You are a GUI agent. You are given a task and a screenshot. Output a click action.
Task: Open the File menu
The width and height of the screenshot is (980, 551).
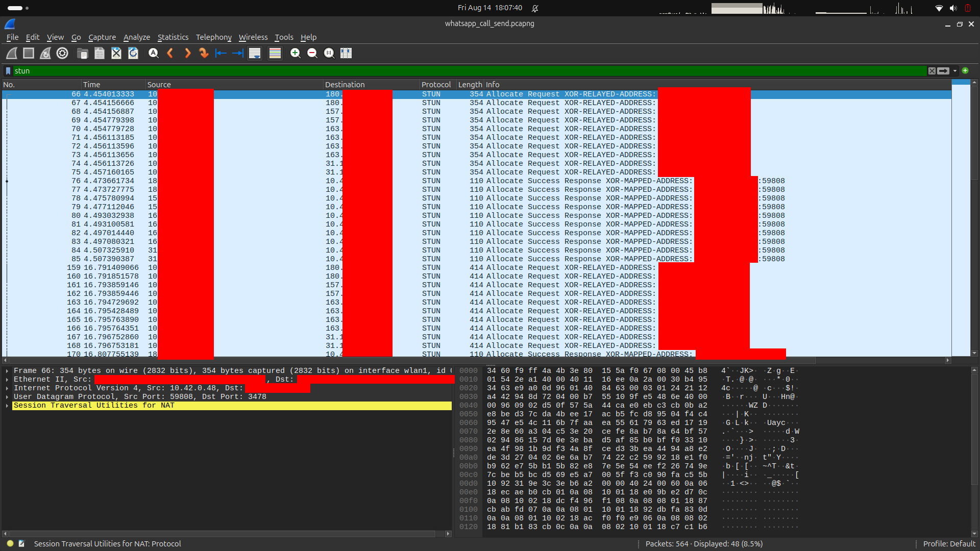click(x=12, y=37)
